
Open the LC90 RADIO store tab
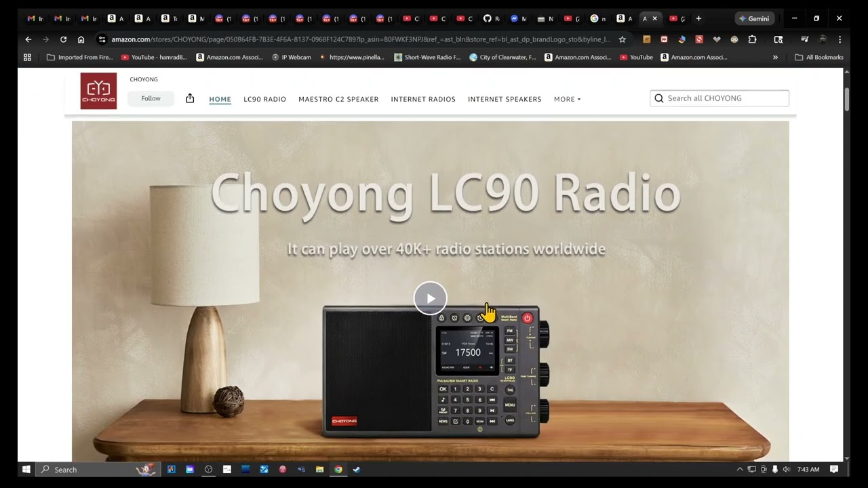[x=264, y=99]
